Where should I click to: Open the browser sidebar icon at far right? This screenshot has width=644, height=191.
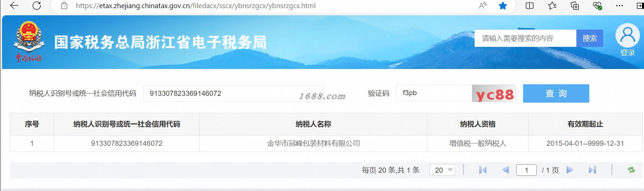pyautogui.click(x=640, y=5)
